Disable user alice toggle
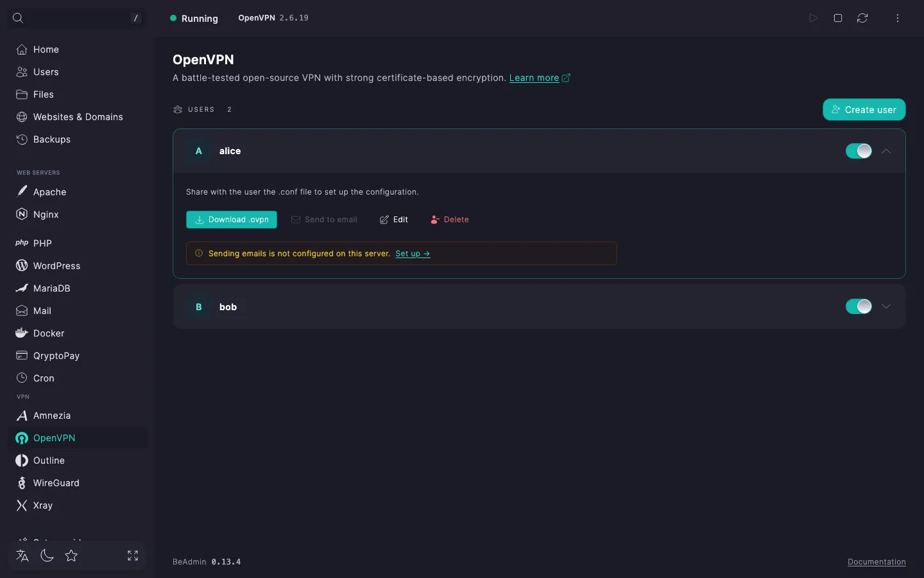The image size is (924, 578). click(x=859, y=151)
